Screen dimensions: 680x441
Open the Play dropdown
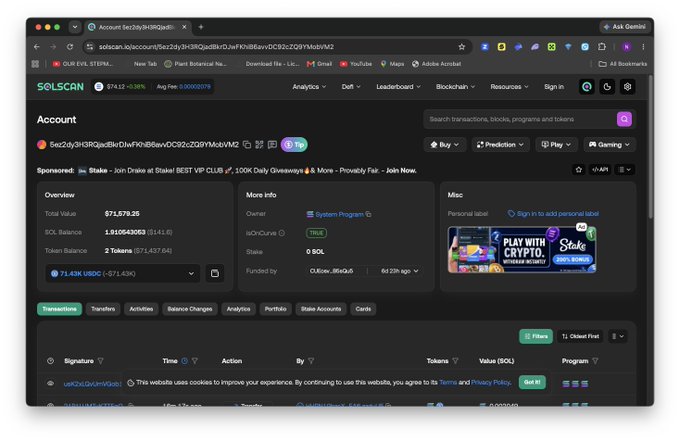click(556, 144)
